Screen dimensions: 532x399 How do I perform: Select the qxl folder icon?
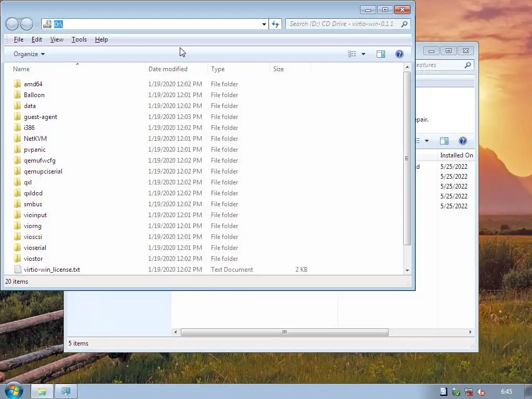click(17, 182)
